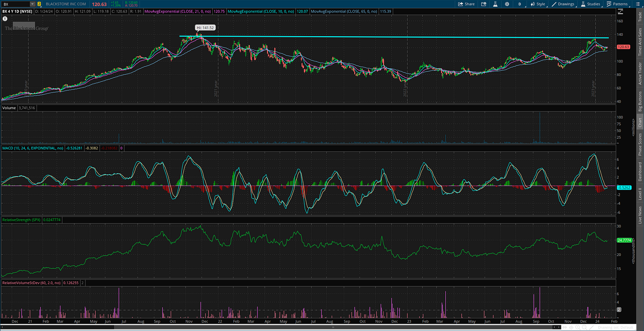Click the MACD study label
The width and height of the screenshot is (644, 331).
[x=33, y=148]
